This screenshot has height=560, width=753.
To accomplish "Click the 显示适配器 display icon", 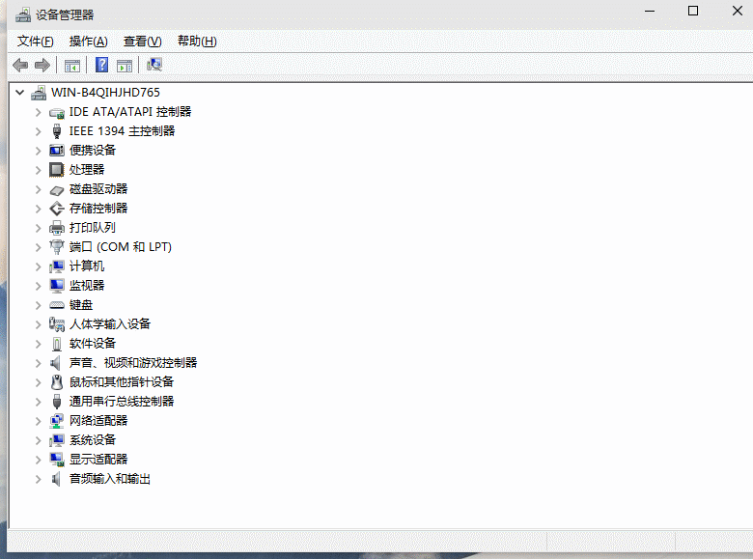I will 57,460.
